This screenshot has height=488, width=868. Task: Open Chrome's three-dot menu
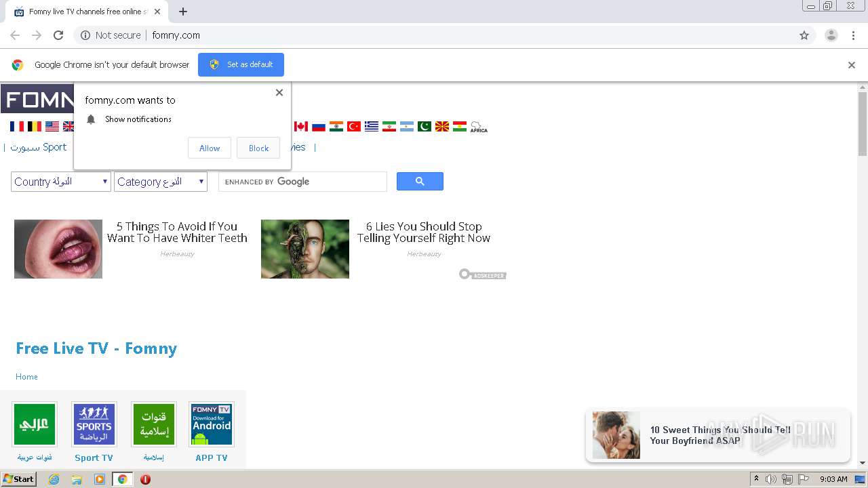(853, 35)
